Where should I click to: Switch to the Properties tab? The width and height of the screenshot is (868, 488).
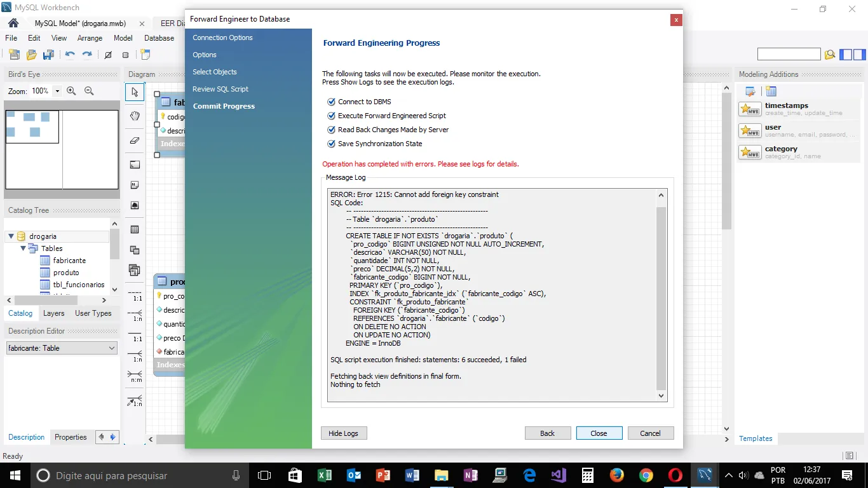point(71,437)
